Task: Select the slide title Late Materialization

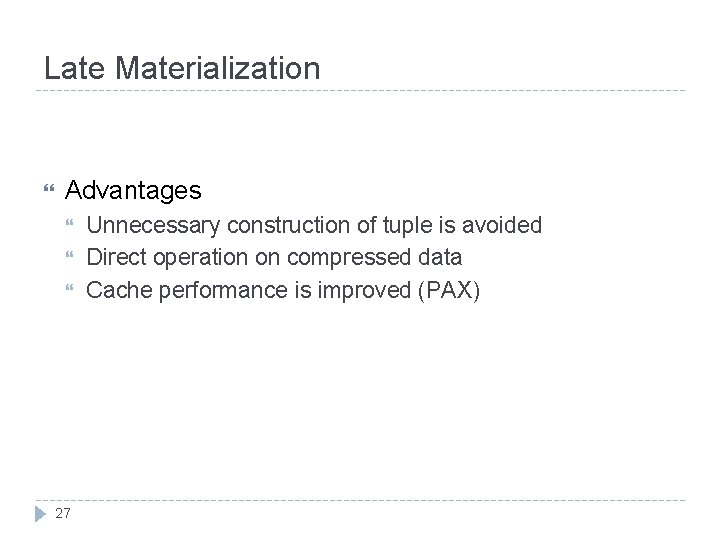Action: click(182, 68)
